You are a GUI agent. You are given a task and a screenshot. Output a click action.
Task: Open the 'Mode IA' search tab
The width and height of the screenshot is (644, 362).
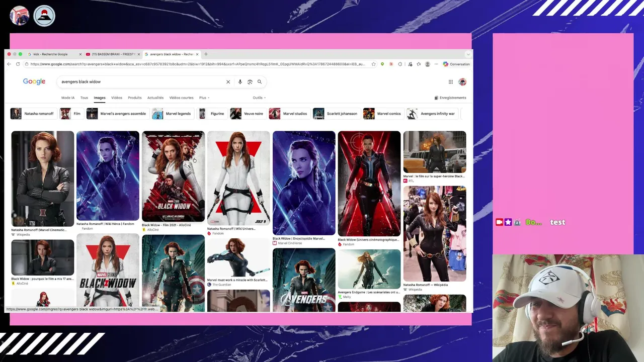coord(68,98)
